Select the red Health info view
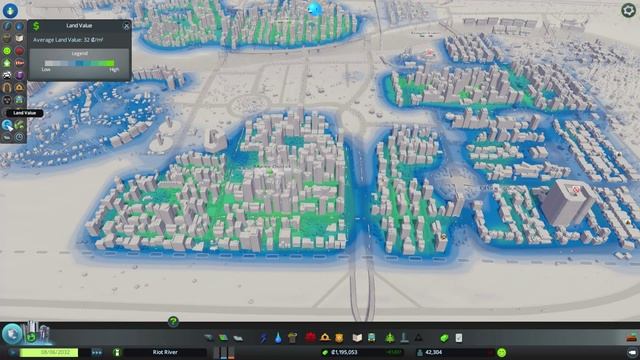The height and width of the screenshot is (360, 640). [x=19, y=51]
